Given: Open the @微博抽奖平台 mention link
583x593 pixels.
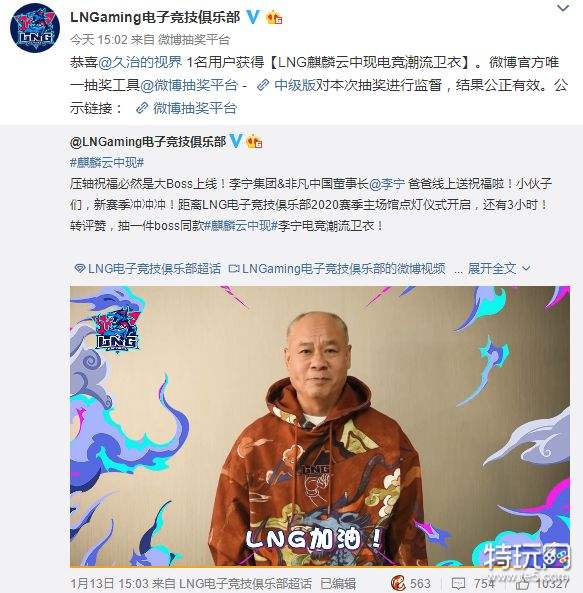Looking at the screenshot, I should tap(189, 85).
